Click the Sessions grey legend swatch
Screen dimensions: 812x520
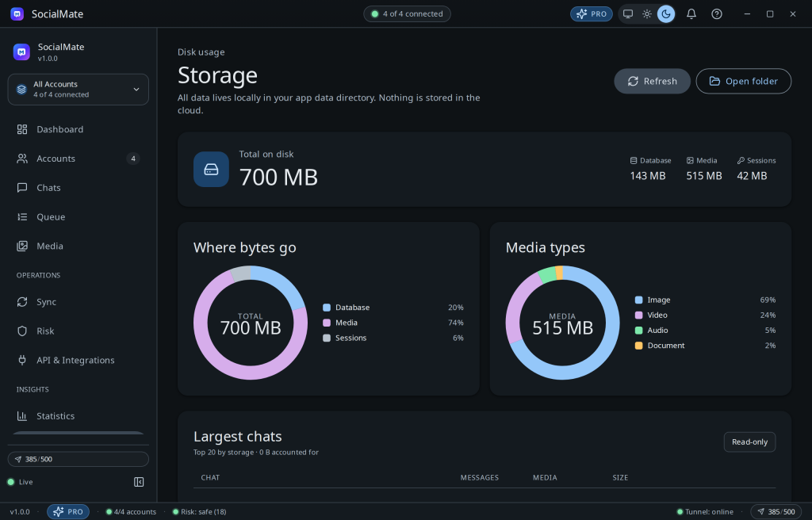pyautogui.click(x=327, y=338)
